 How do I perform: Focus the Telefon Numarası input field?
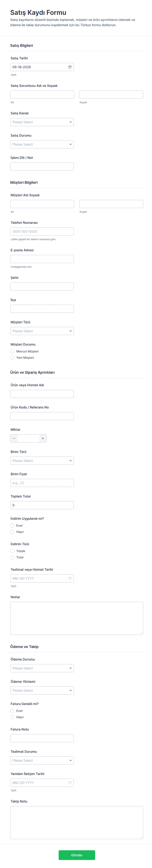(x=42, y=231)
